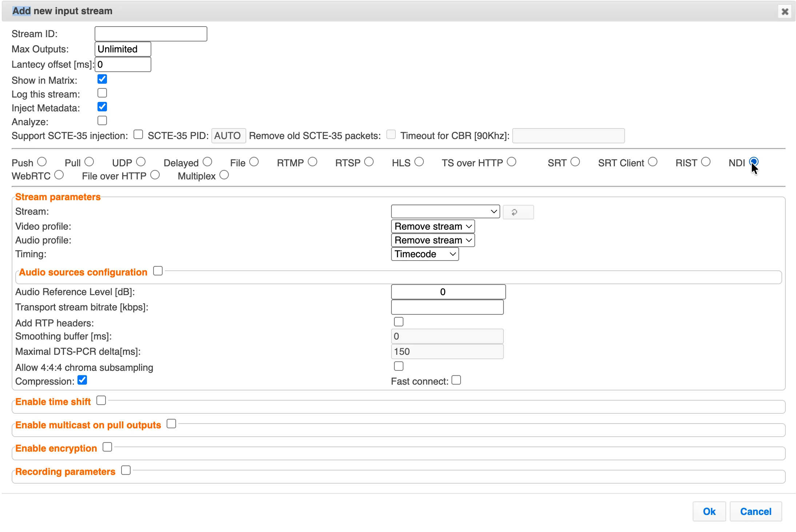The image size is (796, 532).
Task: Change Timing from Timecode dropdown
Action: (425, 254)
